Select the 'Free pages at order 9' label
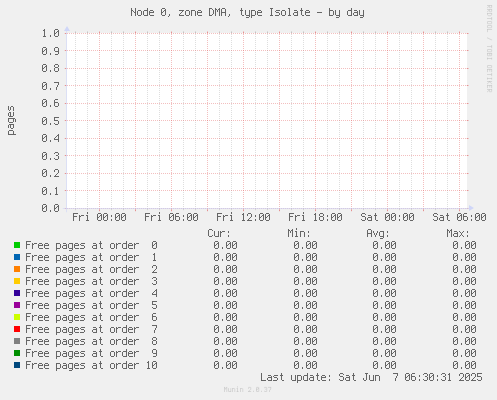Image resolution: width=497 pixels, height=400 pixels. [91, 354]
